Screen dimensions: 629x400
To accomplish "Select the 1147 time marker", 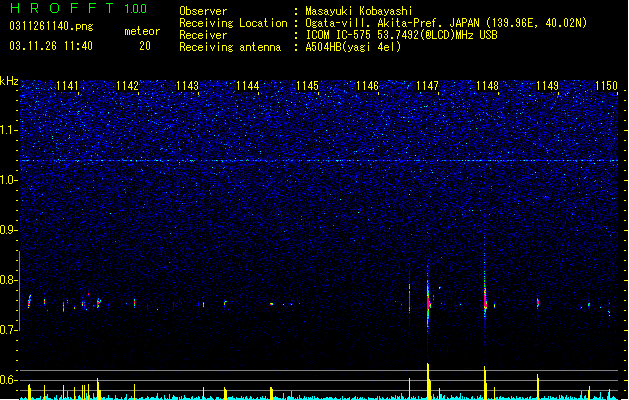I will pyautogui.click(x=428, y=86).
